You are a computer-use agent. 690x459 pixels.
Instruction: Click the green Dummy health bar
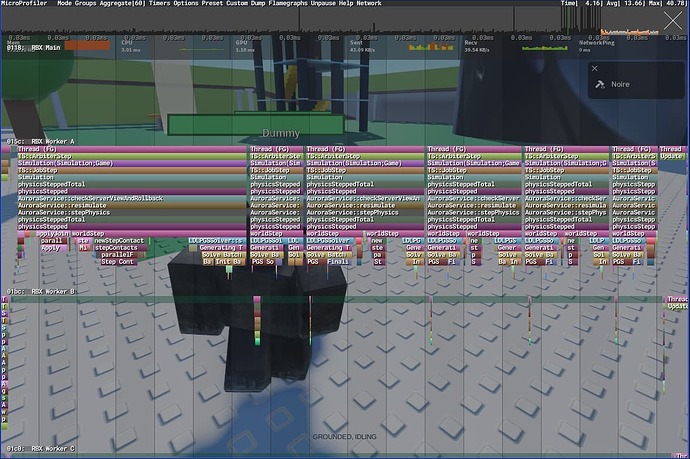coord(256,124)
